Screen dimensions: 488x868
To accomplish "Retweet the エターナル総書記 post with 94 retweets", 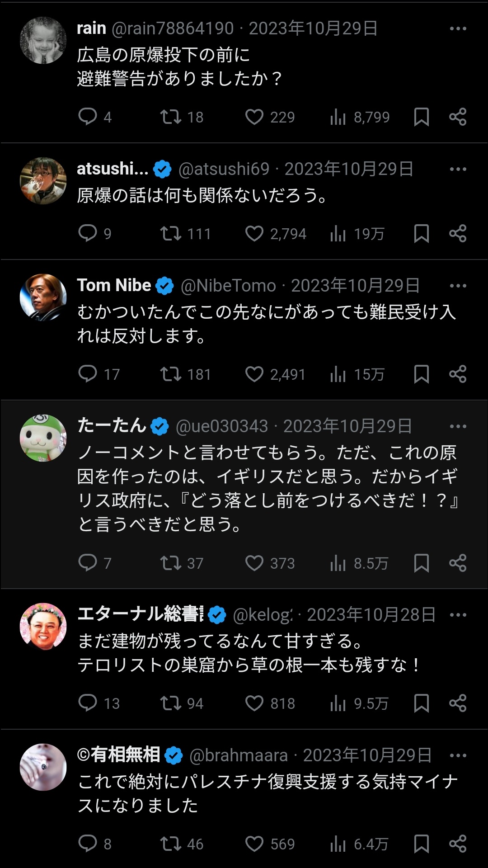I will point(171,703).
